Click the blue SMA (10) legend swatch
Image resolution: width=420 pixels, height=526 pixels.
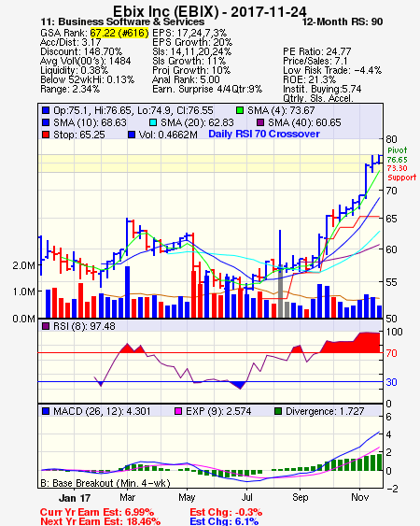[46, 122]
